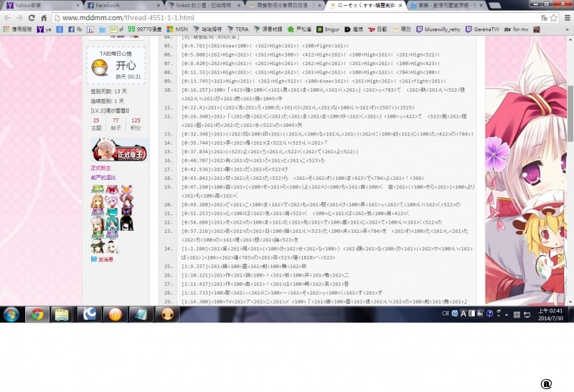Open the 正式版主 link under the badge

[100, 168]
